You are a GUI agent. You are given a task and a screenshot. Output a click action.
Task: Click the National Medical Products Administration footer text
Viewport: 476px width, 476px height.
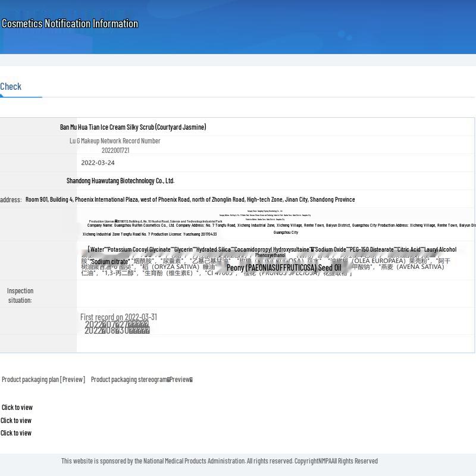coord(219,461)
